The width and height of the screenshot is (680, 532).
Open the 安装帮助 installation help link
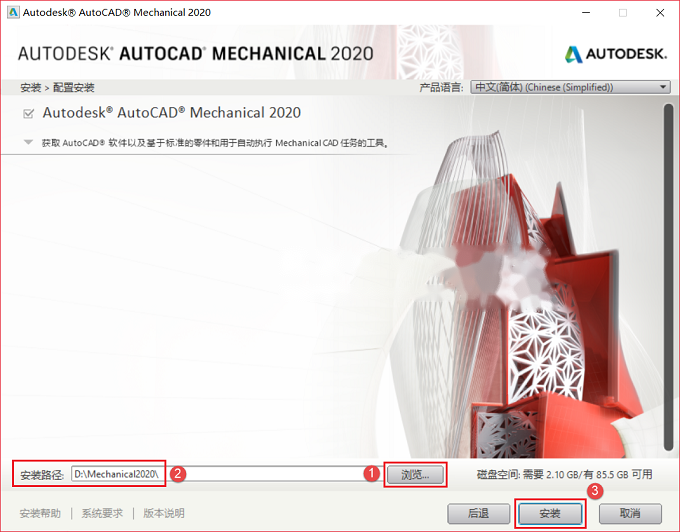click(40, 513)
